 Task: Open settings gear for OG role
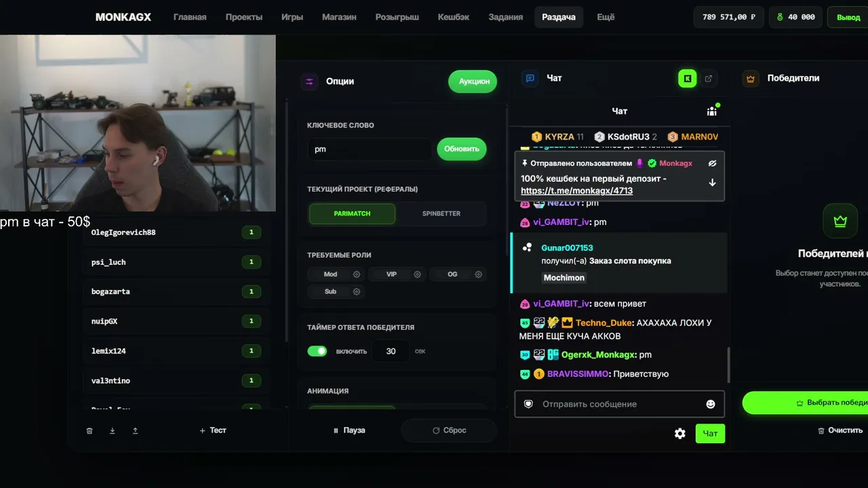(x=479, y=274)
